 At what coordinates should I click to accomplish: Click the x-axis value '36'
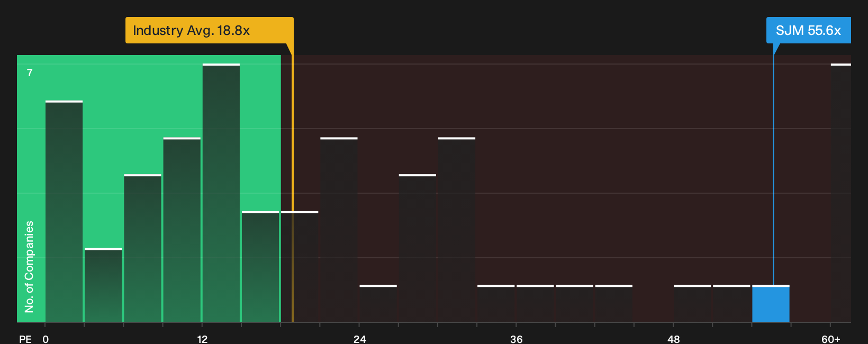click(x=516, y=339)
